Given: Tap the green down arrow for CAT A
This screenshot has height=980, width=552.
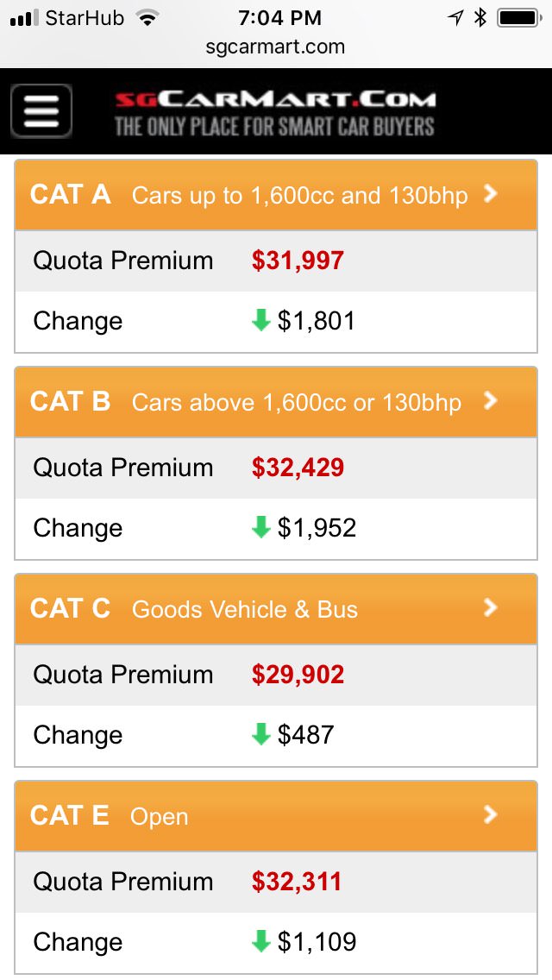Looking at the screenshot, I should coord(260,321).
